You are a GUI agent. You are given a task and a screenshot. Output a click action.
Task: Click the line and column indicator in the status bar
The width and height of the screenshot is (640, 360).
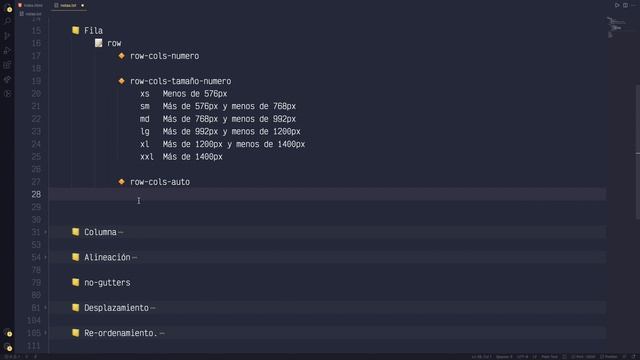coord(482,357)
